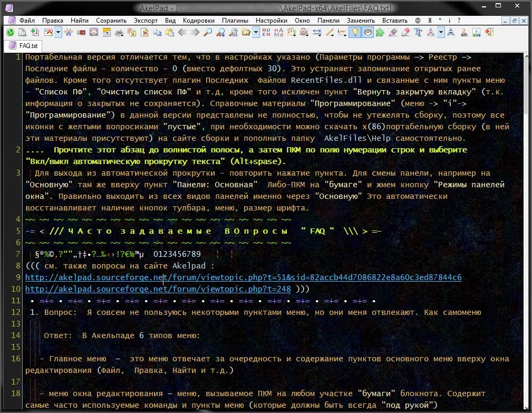This screenshot has height=413, width=532.
Task: Open search with the plain magnifier icon
Action: point(208,32)
